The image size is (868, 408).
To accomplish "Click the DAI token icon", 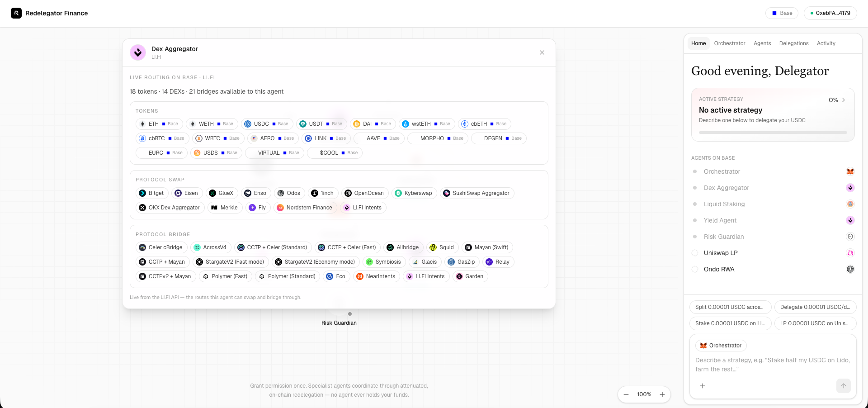I will pyautogui.click(x=357, y=124).
